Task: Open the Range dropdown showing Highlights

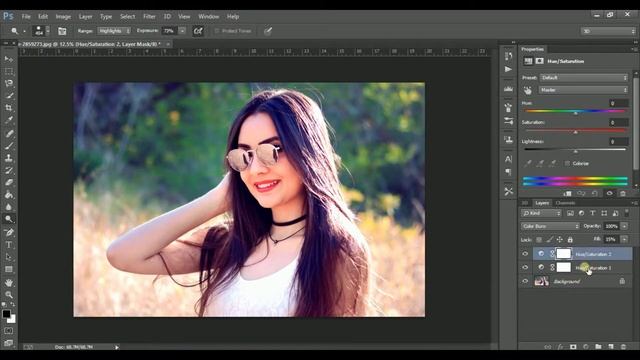Action: coord(114,31)
